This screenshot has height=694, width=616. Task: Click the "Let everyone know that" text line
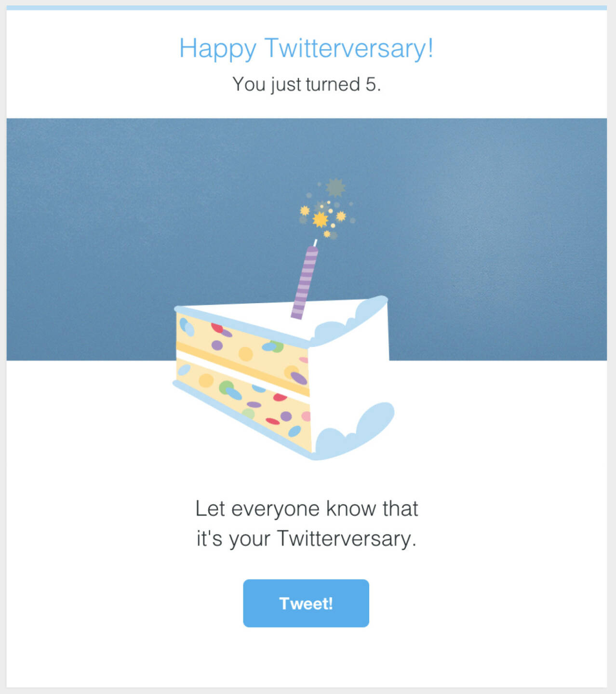(307, 508)
